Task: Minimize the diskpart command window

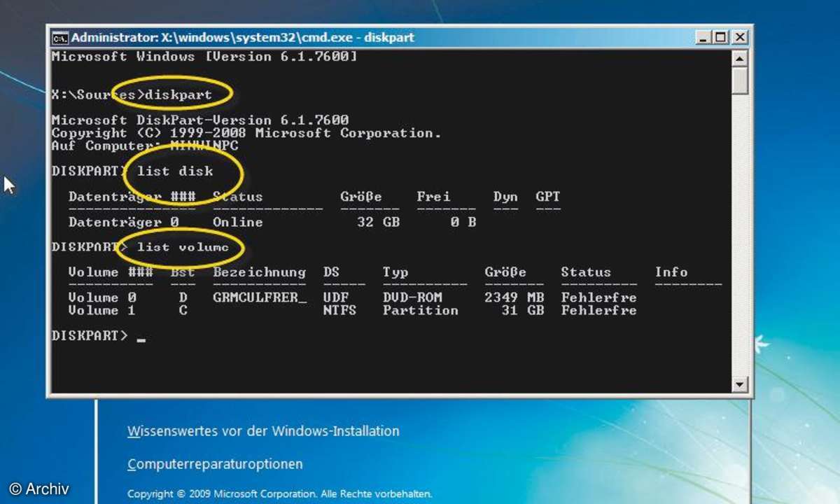Action: click(x=703, y=37)
